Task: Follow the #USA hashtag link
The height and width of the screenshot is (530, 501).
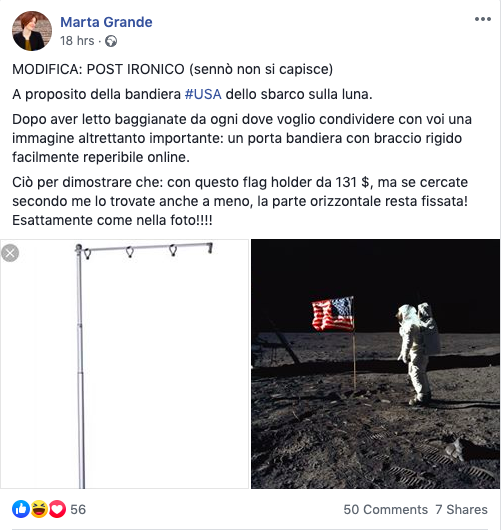Action: pos(203,94)
